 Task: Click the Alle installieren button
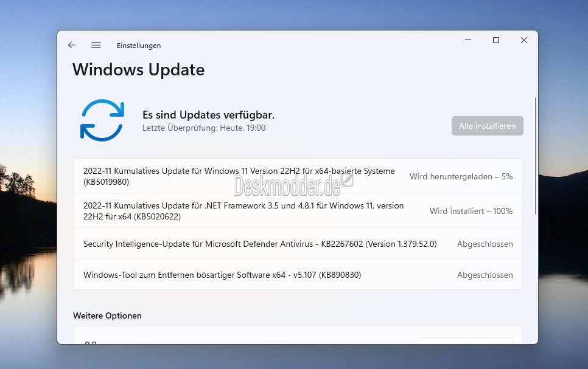click(x=487, y=126)
